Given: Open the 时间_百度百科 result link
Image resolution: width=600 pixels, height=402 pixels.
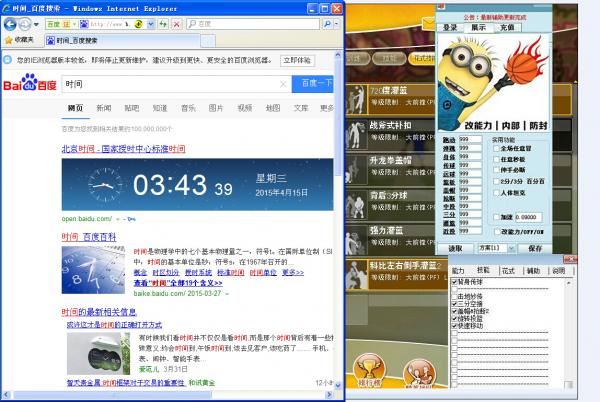Looking at the screenshot, I should (89, 237).
